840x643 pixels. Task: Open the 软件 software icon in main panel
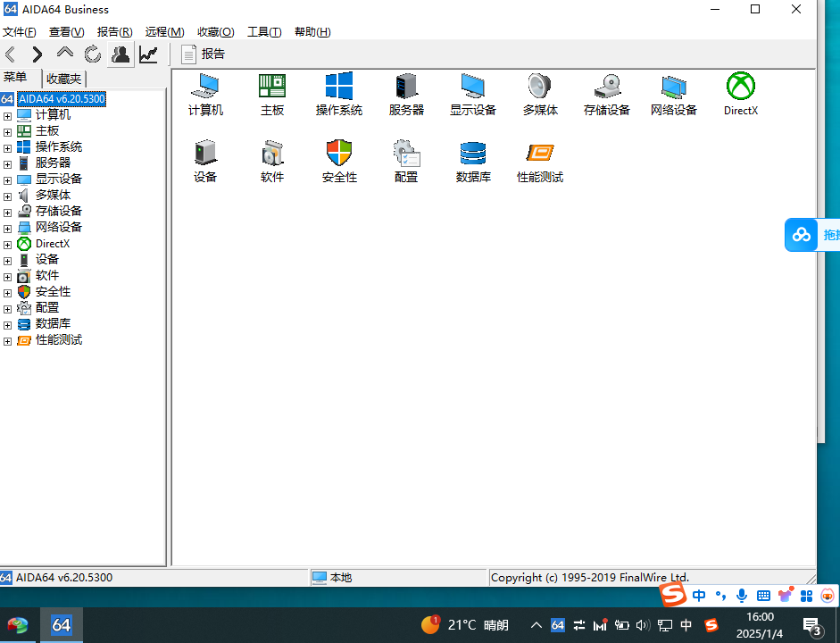272,162
